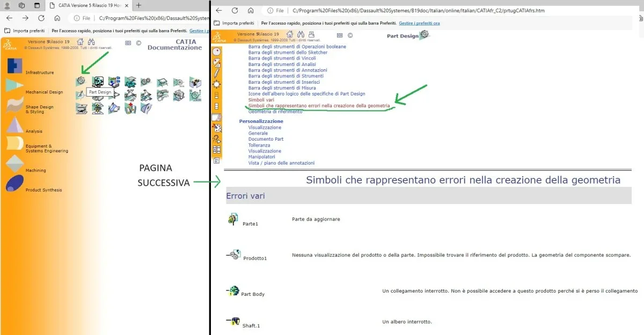644x335 pixels.
Task: Open 'Simboli che rappresentano errori nella creazione della geometria' link
Action: point(319,106)
